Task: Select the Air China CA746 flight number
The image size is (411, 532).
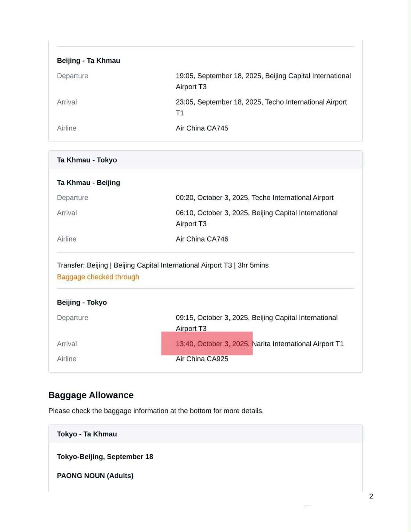Action: 202,239
